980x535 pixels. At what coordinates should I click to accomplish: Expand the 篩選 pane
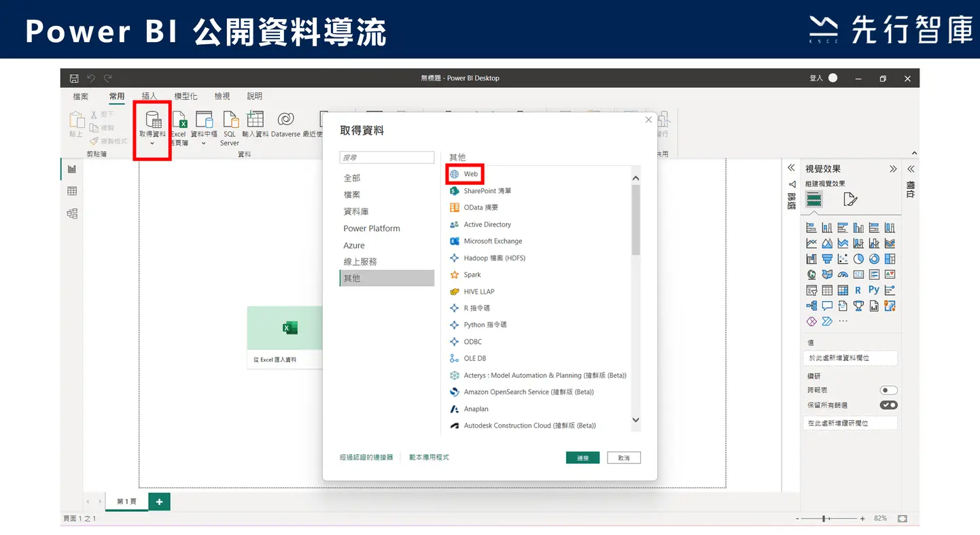(x=791, y=168)
